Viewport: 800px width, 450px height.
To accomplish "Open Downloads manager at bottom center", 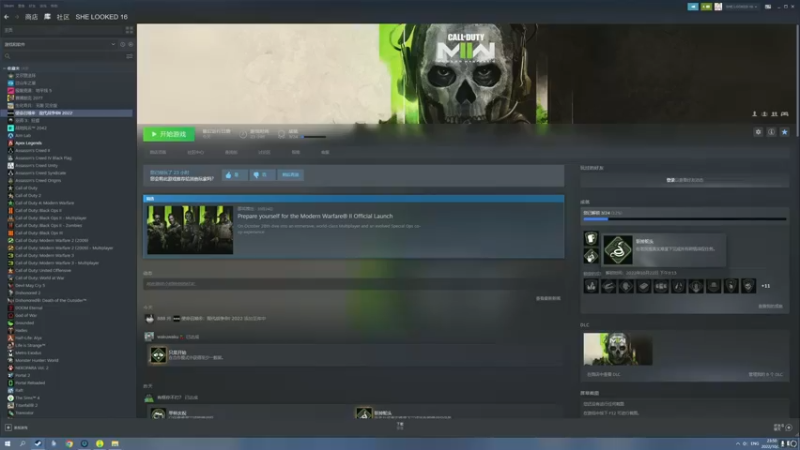I will 400,426.
